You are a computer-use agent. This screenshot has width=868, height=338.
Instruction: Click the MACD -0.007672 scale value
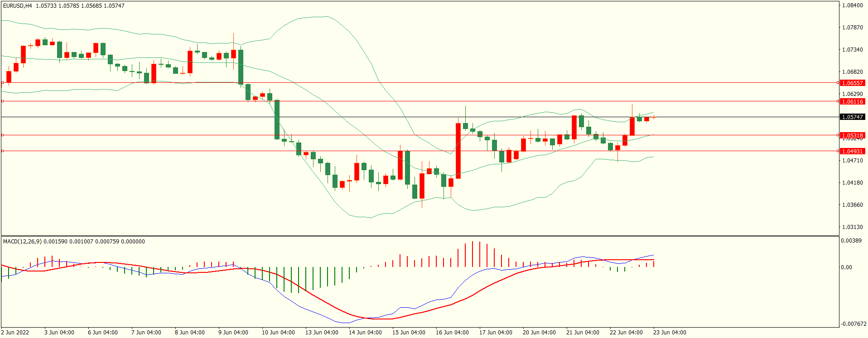tap(854, 324)
